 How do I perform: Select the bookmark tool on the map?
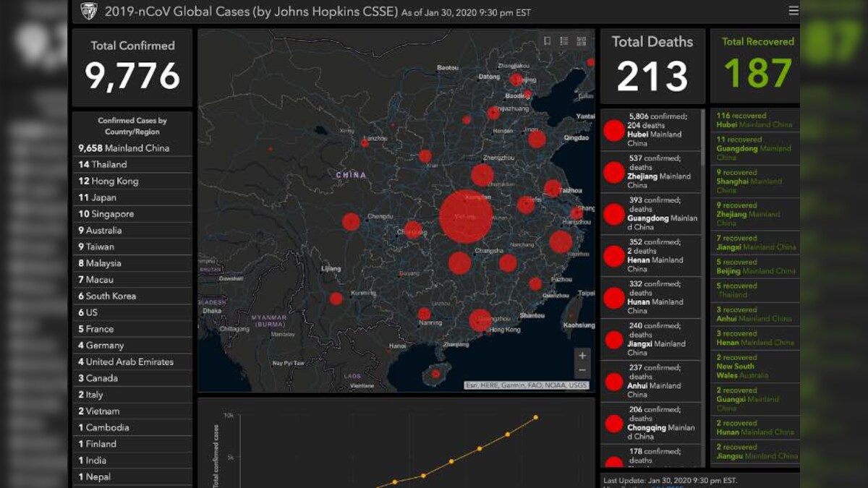(547, 40)
